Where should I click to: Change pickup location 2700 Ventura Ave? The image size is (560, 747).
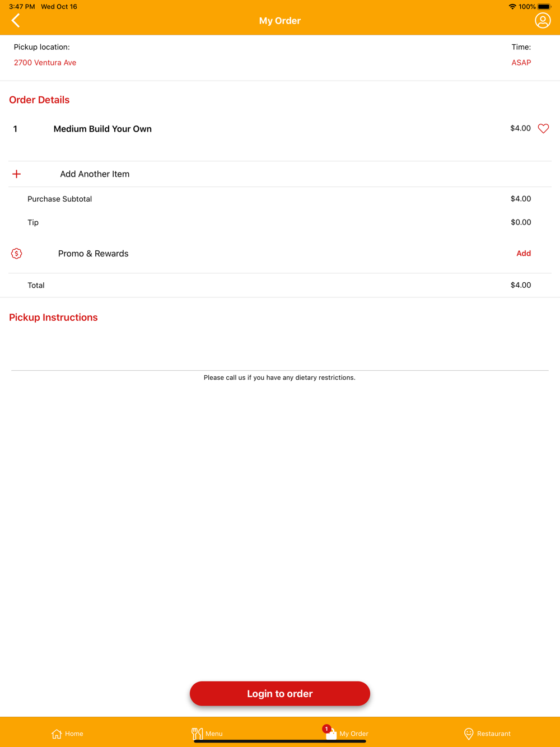(x=45, y=63)
